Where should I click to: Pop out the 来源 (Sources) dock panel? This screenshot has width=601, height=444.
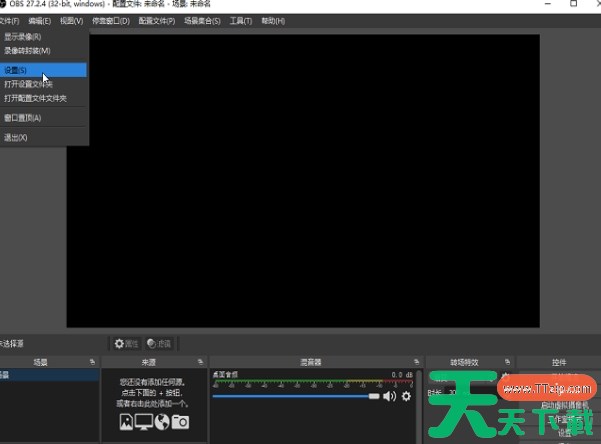200,361
